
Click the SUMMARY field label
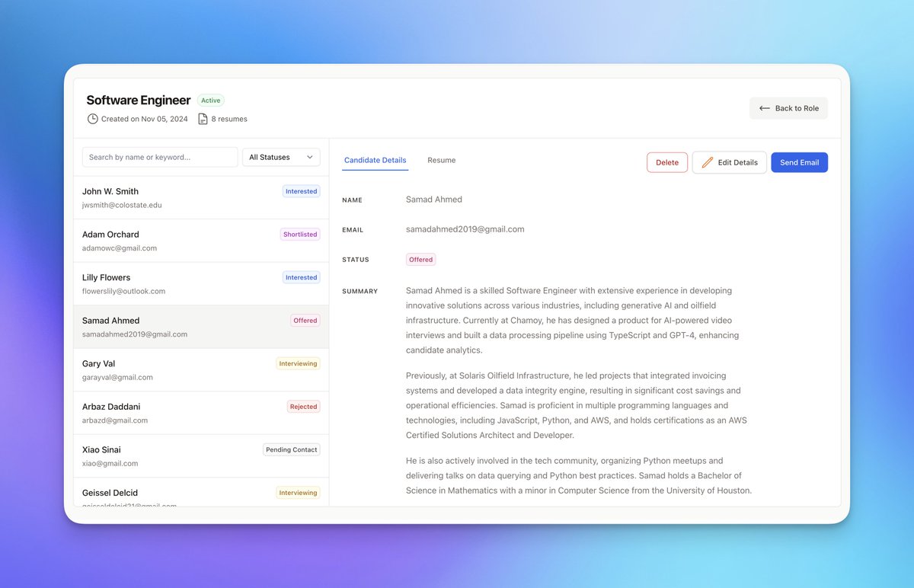click(x=360, y=292)
